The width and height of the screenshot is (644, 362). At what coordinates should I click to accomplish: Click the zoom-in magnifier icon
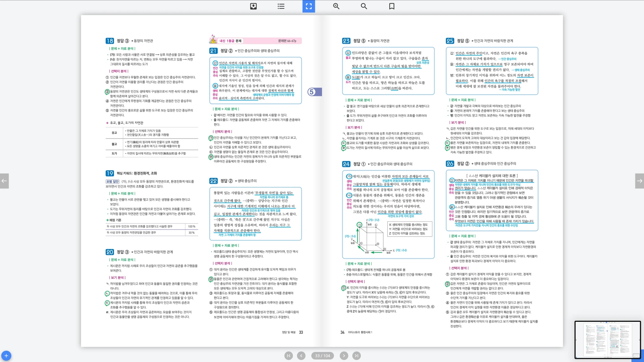point(336,6)
